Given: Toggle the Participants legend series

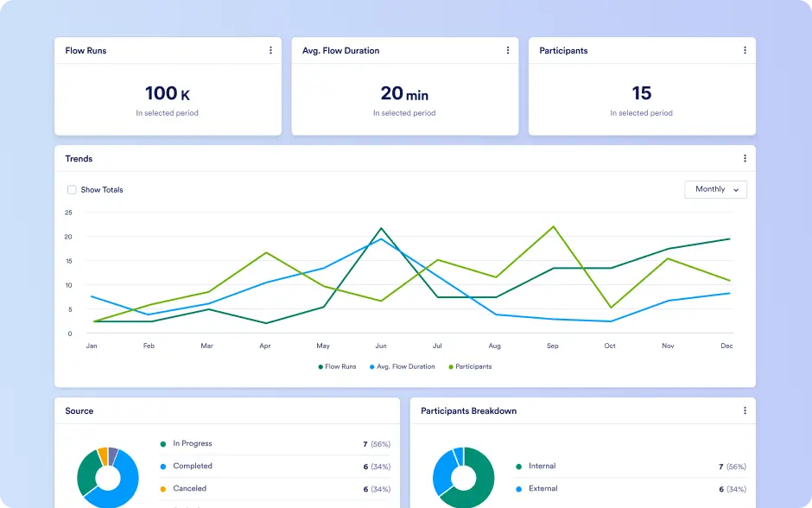Looking at the screenshot, I should coord(470,366).
